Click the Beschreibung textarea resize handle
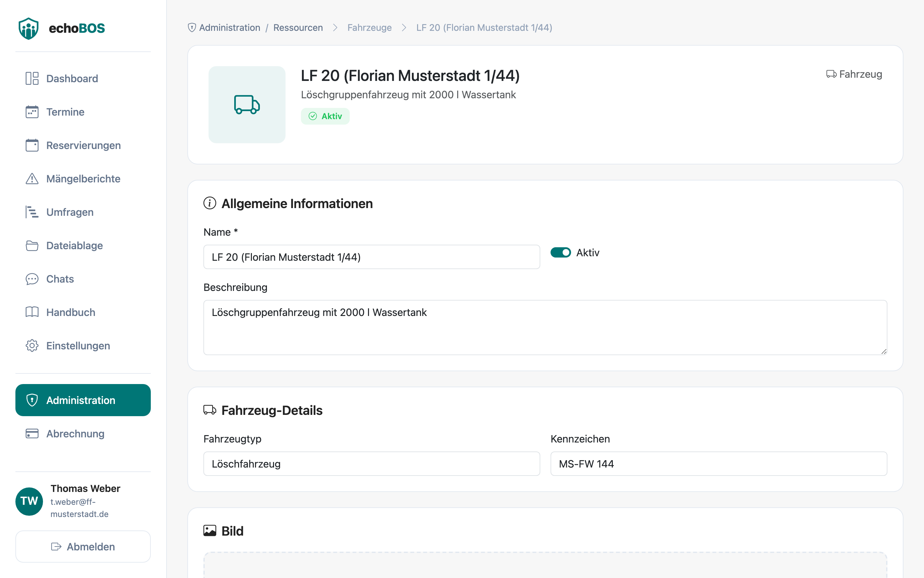 click(x=884, y=352)
